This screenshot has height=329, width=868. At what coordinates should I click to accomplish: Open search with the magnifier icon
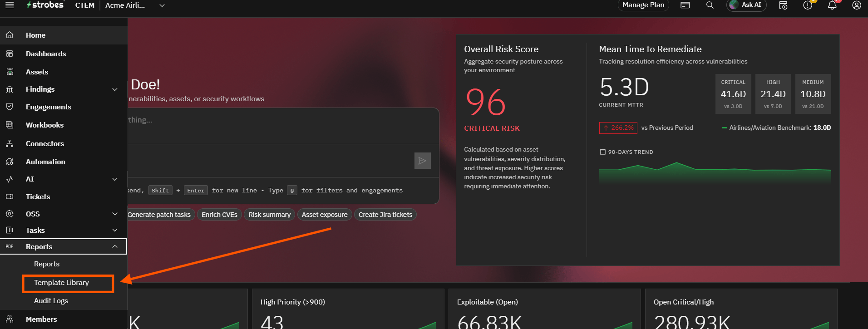pyautogui.click(x=710, y=5)
